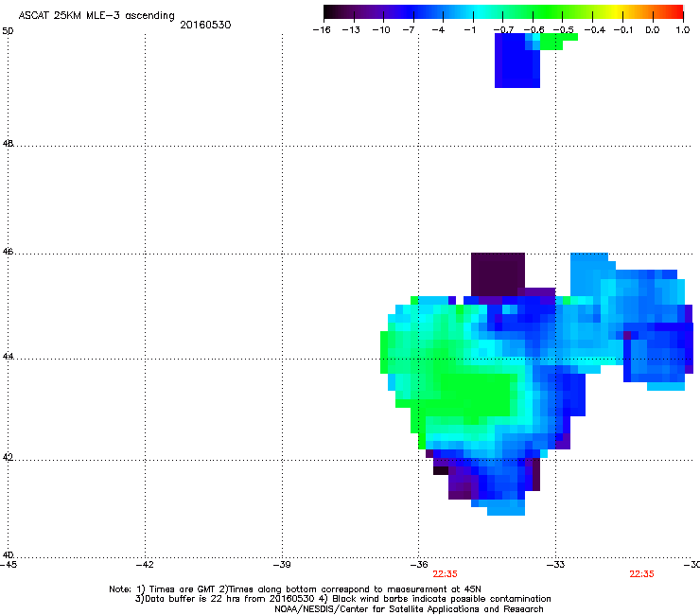Click the blue data block near 50N

(517, 62)
